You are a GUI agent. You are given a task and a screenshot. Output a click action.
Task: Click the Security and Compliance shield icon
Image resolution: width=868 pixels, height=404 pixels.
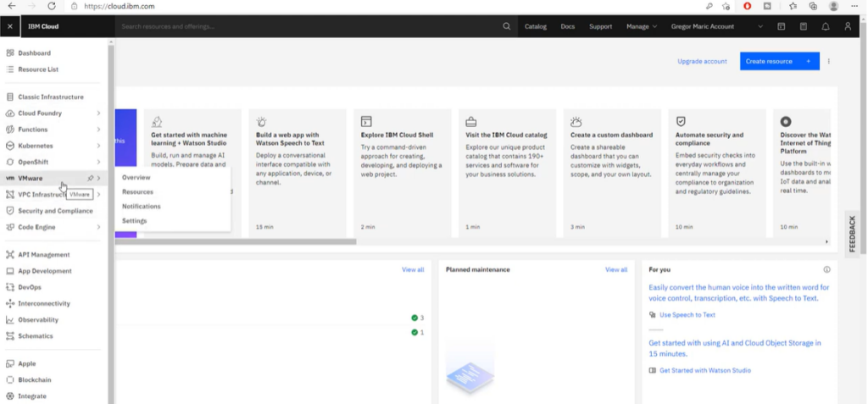(x=9, y=211)
